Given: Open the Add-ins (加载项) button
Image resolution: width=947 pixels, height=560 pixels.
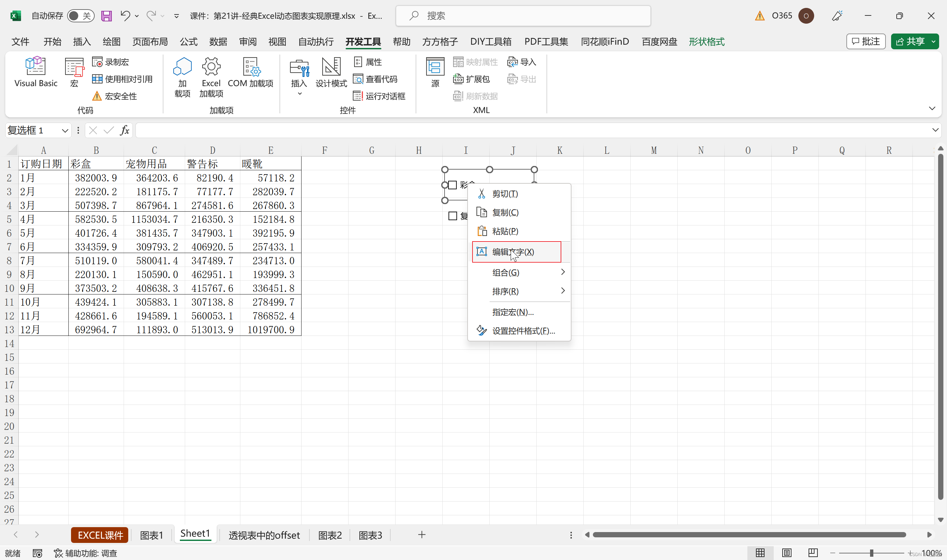Looking at the screenshot, I should tap(182, 77).
